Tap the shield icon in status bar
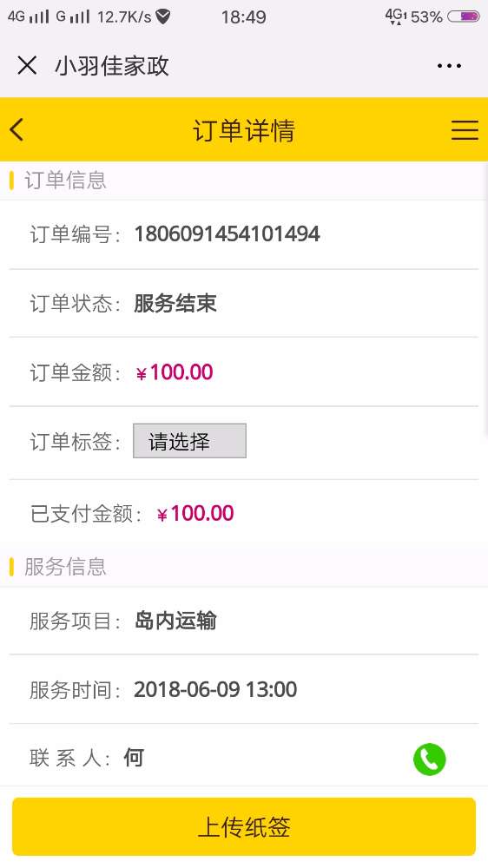This screenshot has width=488, height=868. coord(162,17)
